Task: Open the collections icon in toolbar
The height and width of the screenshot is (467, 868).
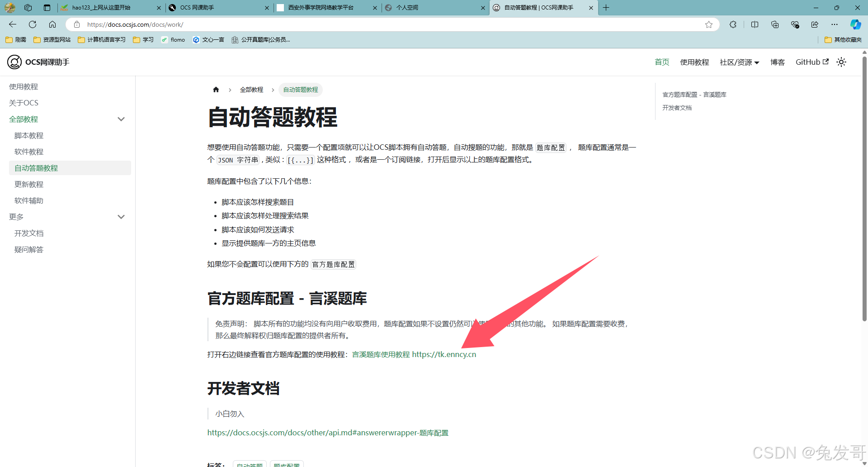Action: (x=775, y=24)
